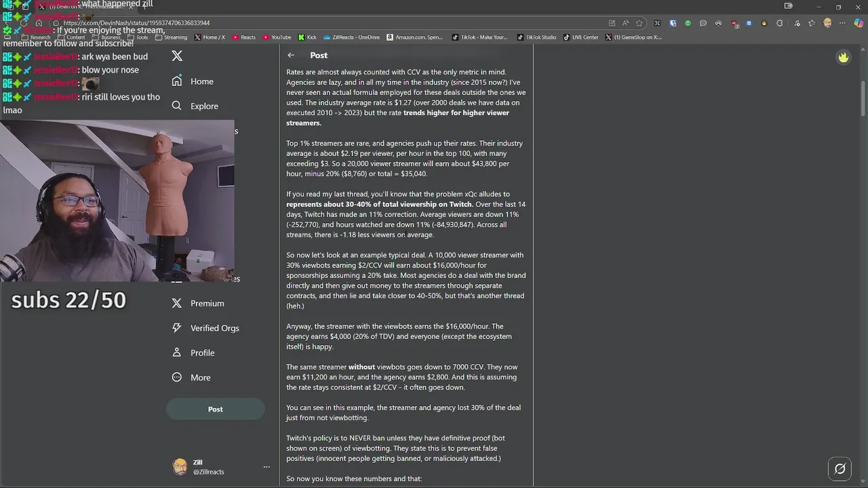Open split screen icon in address bar

point(612,23)
